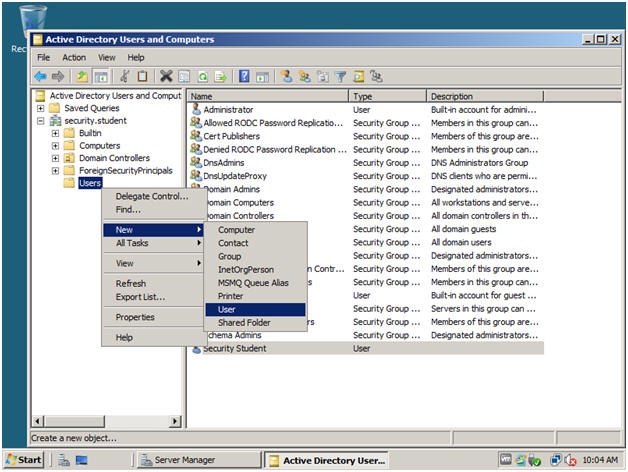Open the All Tasks submenu

pos(153,243)
